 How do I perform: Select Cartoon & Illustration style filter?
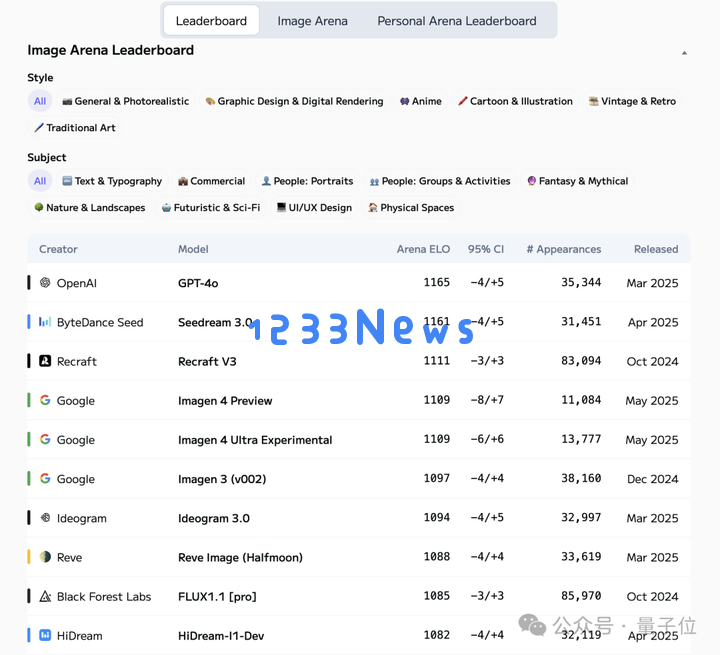tap(515, 101)
